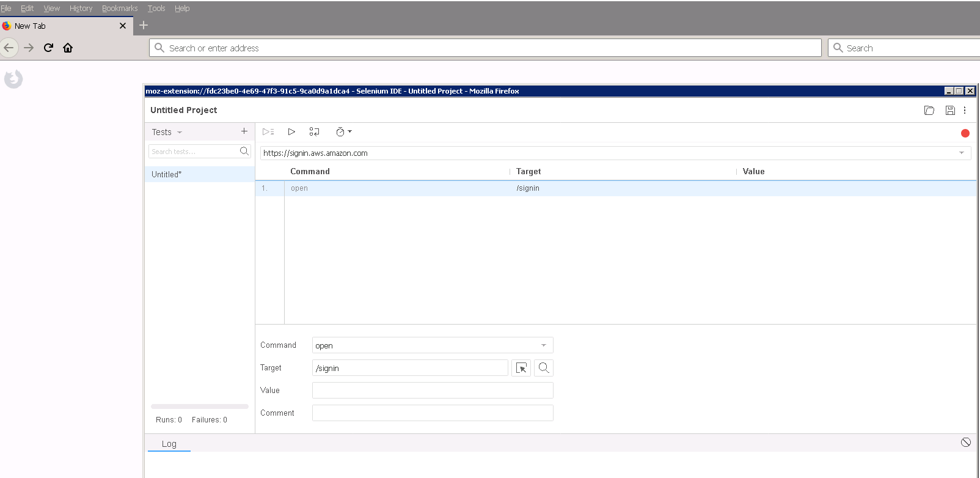Click the Target column header
980x478 pixels.
tap(528, 172)
